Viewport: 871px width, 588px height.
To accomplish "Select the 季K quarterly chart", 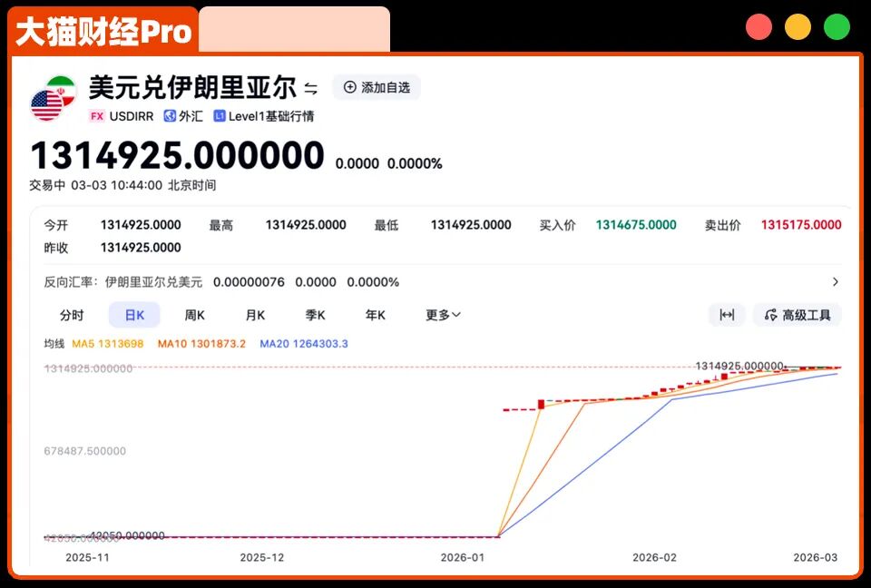I will [x=315, y=315].
